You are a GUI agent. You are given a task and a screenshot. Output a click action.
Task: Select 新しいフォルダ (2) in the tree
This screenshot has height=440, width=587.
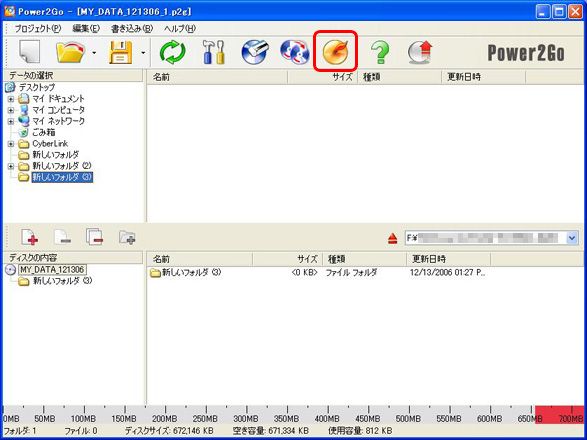click(x=62, y=166)
